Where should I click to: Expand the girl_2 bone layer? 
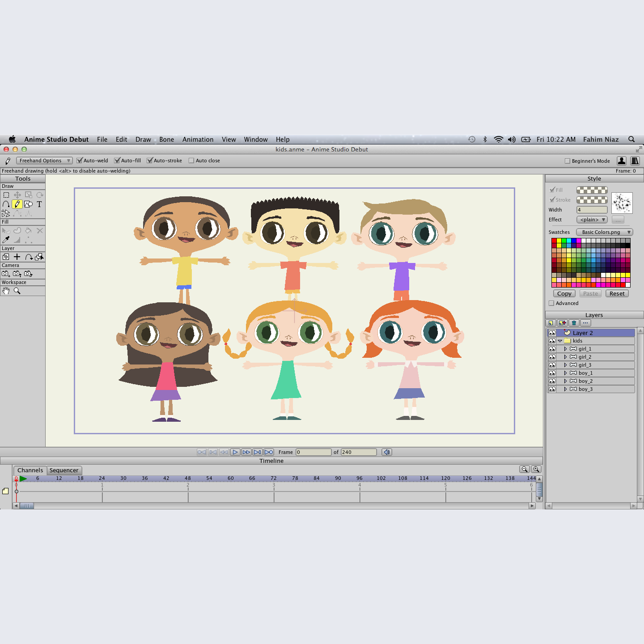pos(565,357)
